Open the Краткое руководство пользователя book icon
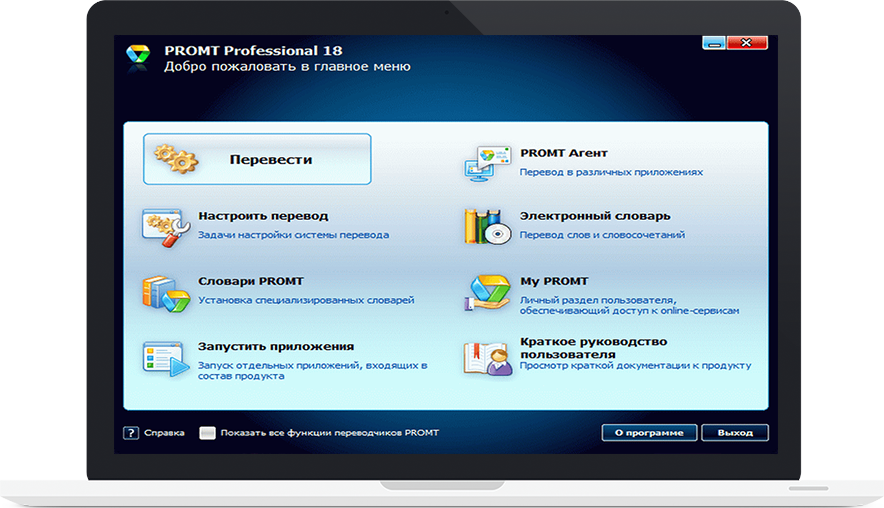 tap(488, 359)
